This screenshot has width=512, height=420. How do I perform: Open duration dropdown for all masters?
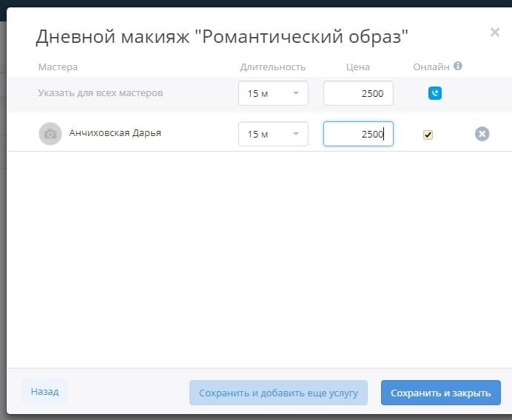click(273, 93)
